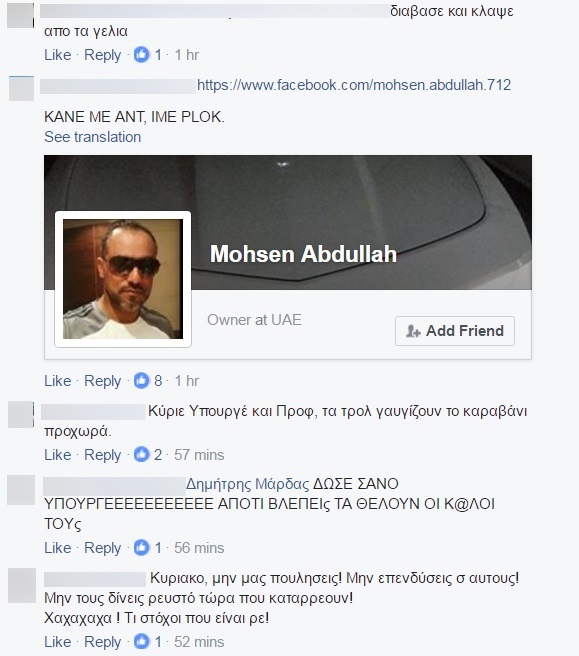579x656 pixels.
Task: Click the 52 mins timestamp
Action: pos(199,642)
